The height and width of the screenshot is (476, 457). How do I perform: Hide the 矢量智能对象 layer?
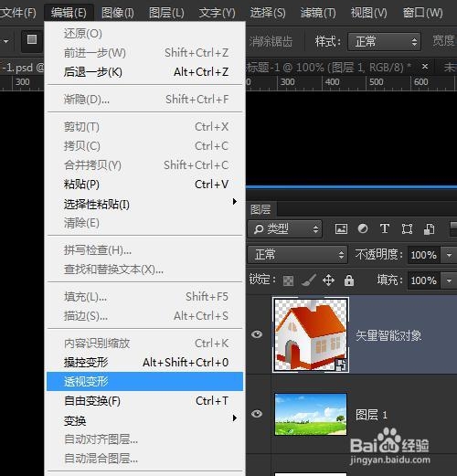(x=257, y=334)
